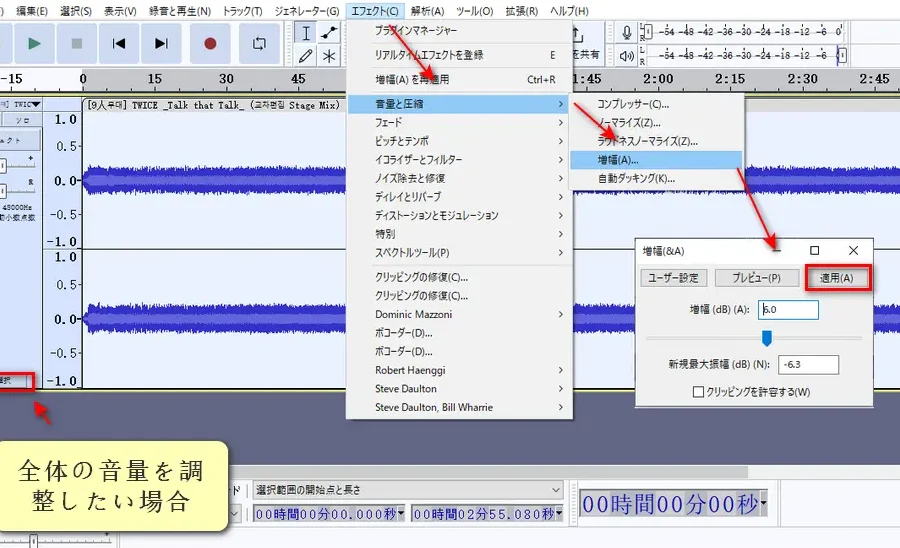Select 増幅(A)... from the submenu
The width and height of the screenshot is (900, 548).
click(656, 160)
